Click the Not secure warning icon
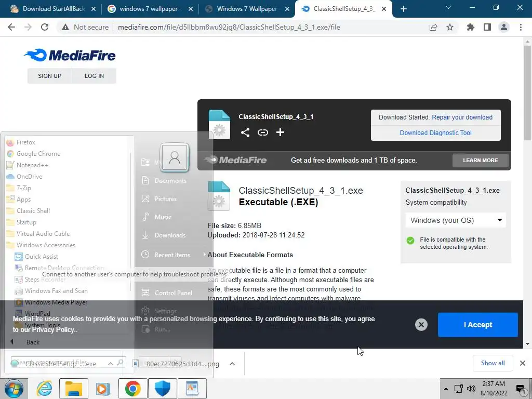The width and height of the screenshot is (532, 399). 65,27
